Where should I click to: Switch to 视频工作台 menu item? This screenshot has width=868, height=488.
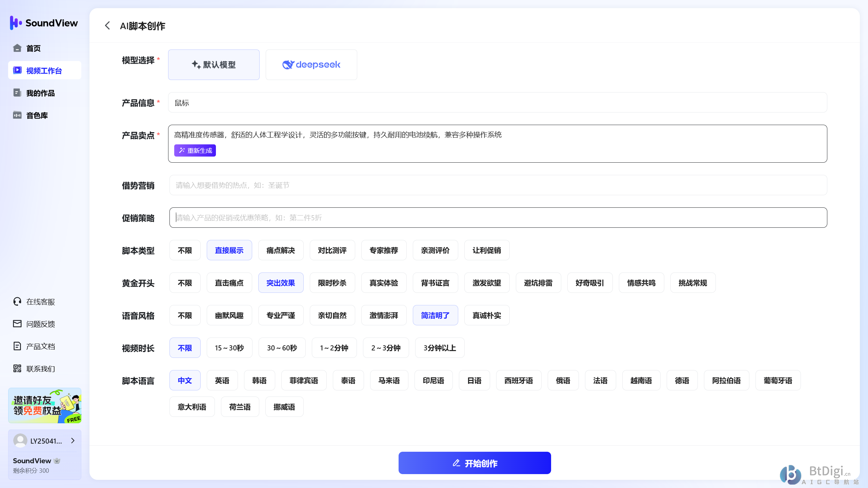pos(44,70)
